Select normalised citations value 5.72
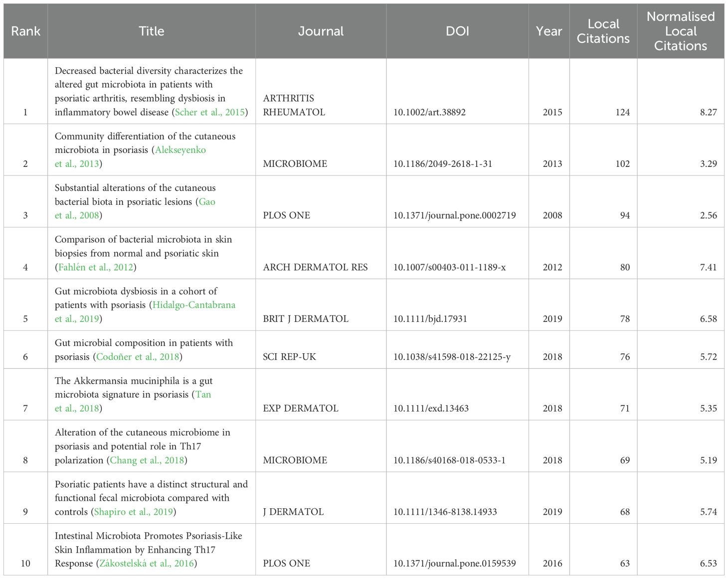728x579 pixels. tap(709, 357)
